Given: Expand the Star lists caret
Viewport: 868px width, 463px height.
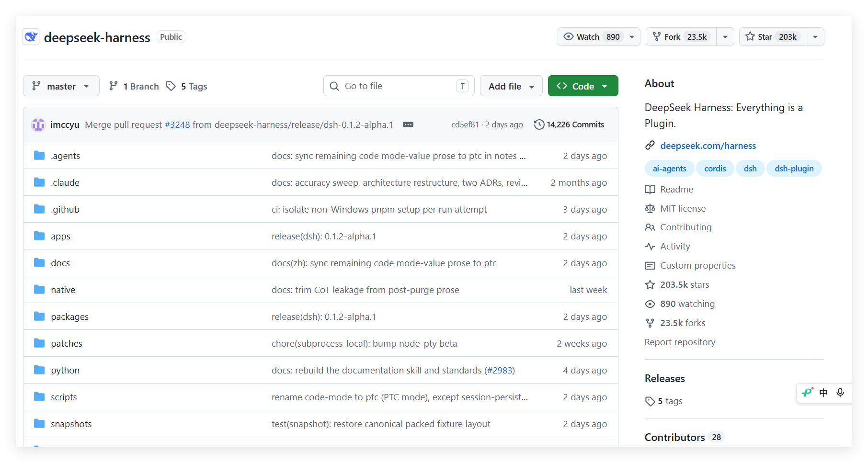Looking at the screenshot, I should click(x=815, y=37).
